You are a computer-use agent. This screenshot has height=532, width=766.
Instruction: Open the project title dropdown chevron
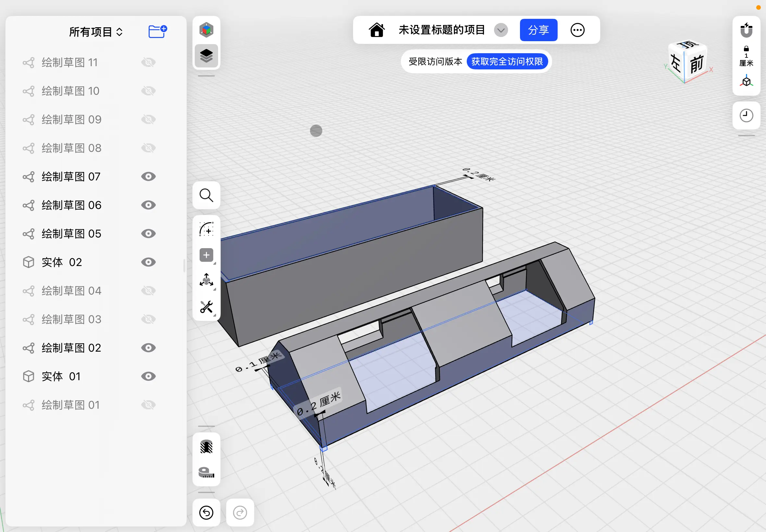[500, 30]
